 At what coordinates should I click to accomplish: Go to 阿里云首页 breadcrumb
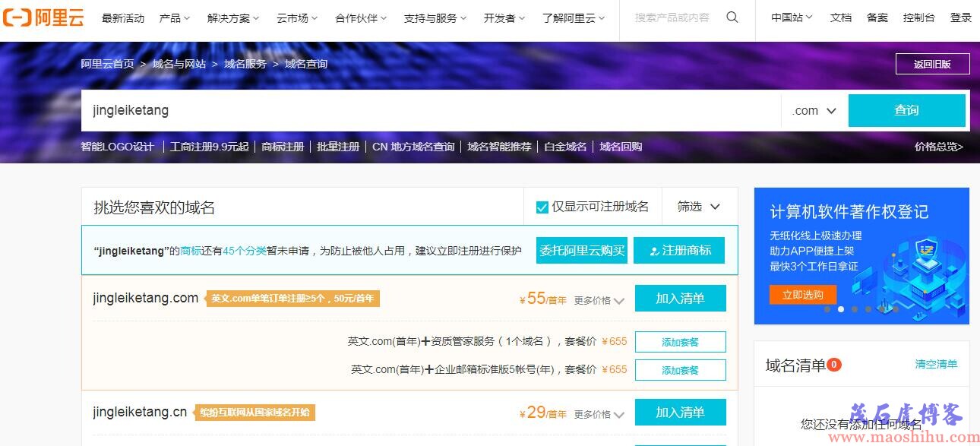[108, 64]
